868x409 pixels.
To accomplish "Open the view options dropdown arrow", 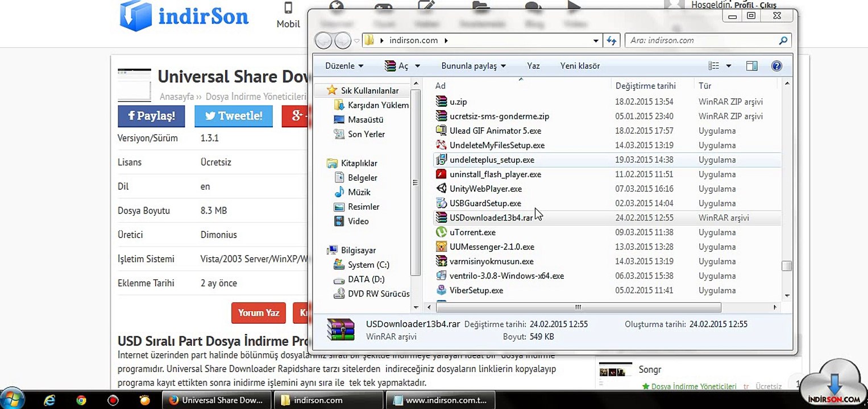I will pos(729,66).
